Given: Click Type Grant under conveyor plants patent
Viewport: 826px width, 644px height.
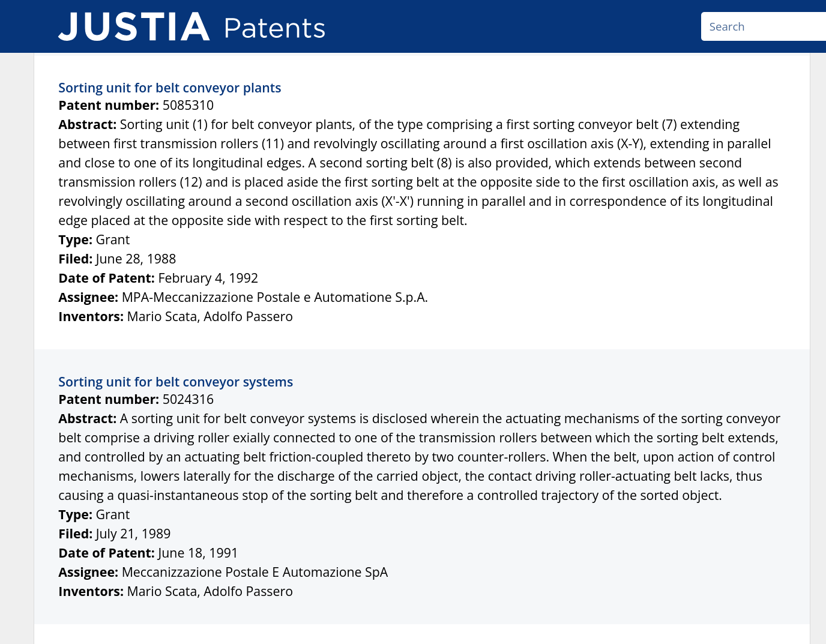Looking at the screenshot, I should (94, 239).
